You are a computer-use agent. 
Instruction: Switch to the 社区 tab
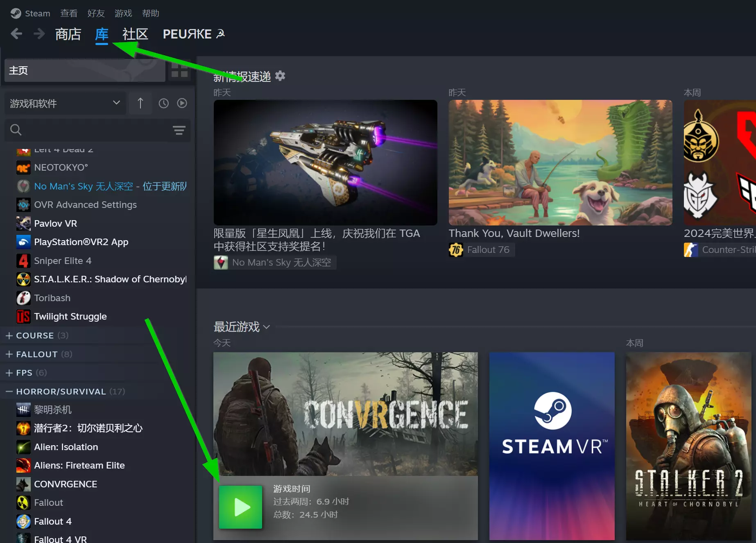coord(135,34)
